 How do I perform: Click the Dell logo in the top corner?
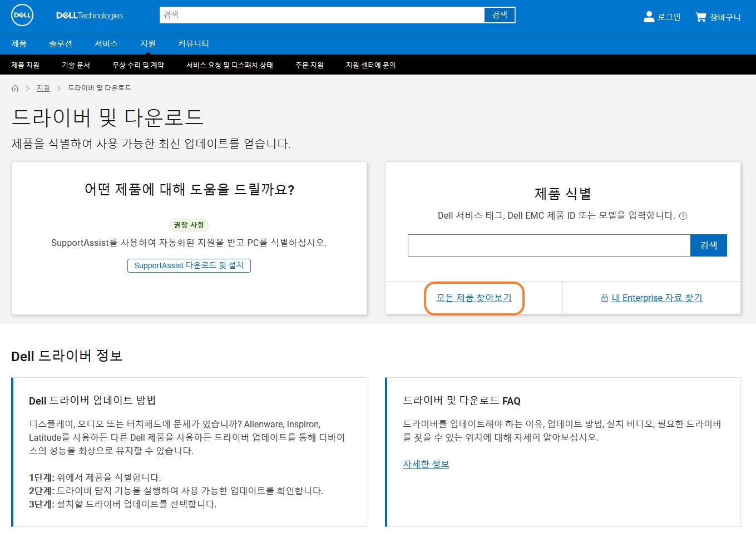22,15
